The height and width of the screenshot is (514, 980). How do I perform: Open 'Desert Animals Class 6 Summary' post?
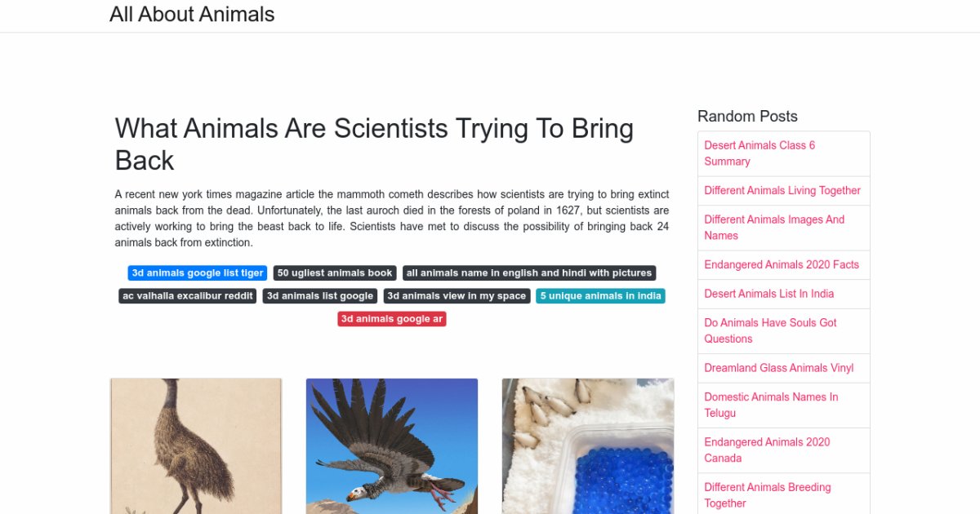point(759,153)
